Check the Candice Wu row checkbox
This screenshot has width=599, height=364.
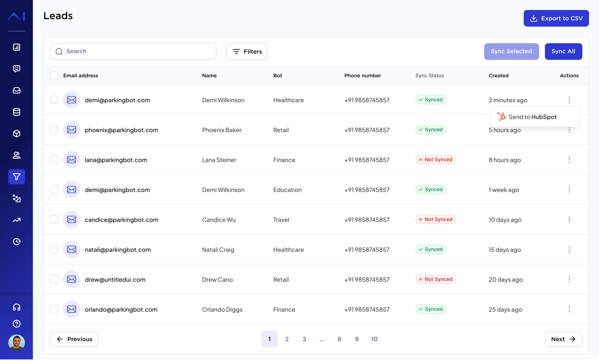pos(54,220)
